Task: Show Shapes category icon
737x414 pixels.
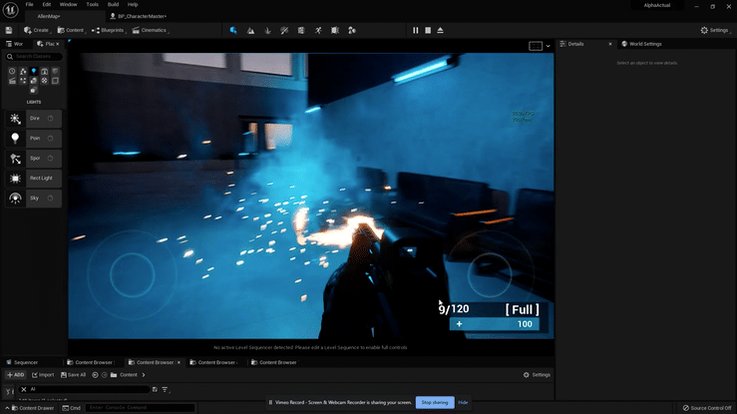Action: [x=44, y=71]
